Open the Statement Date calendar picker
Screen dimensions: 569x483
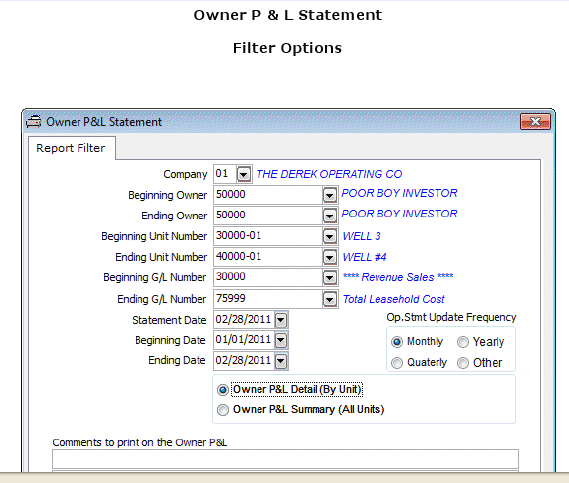281,320
